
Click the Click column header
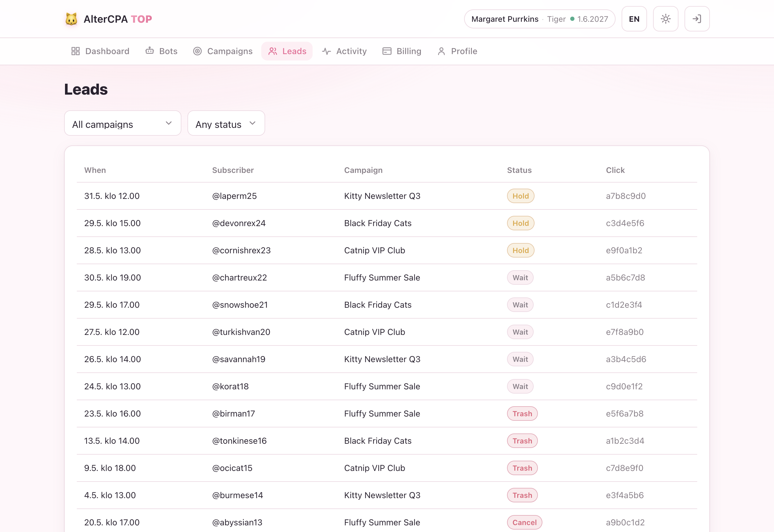pyautogui.click(x=615, y=170)
